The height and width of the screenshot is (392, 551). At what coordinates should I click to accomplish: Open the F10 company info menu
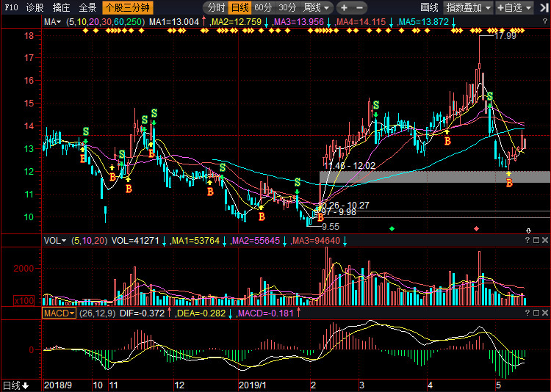(x=10, y=8)
